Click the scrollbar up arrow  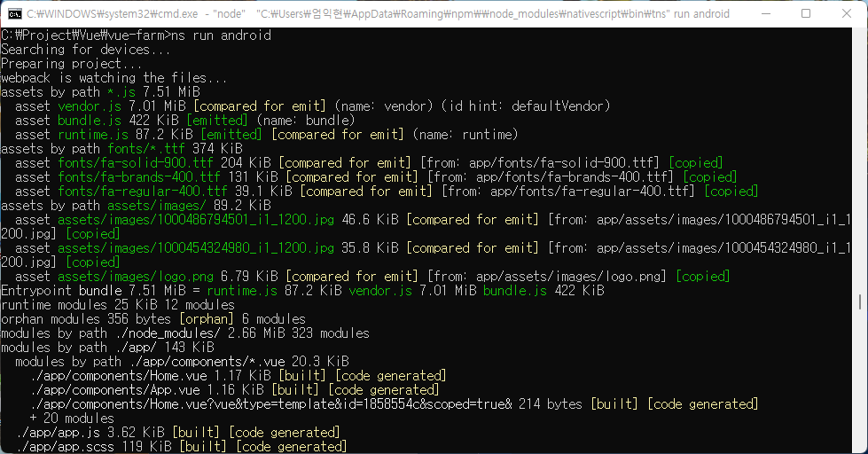(x=860, y=35)
